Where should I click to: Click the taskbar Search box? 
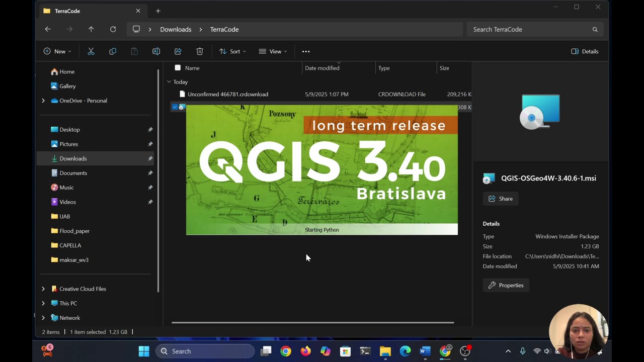point(205,351)
